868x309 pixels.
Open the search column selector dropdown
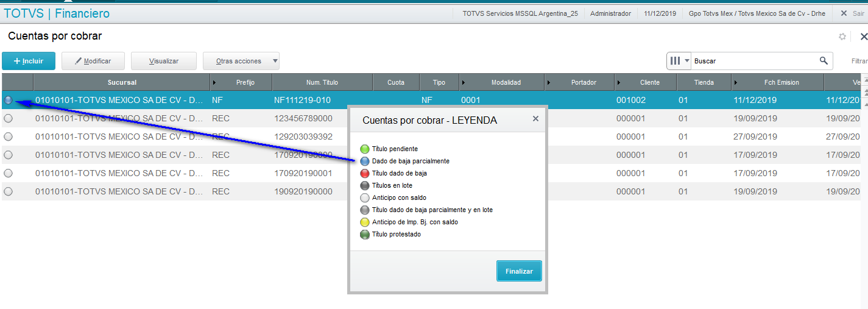[680, 61]
